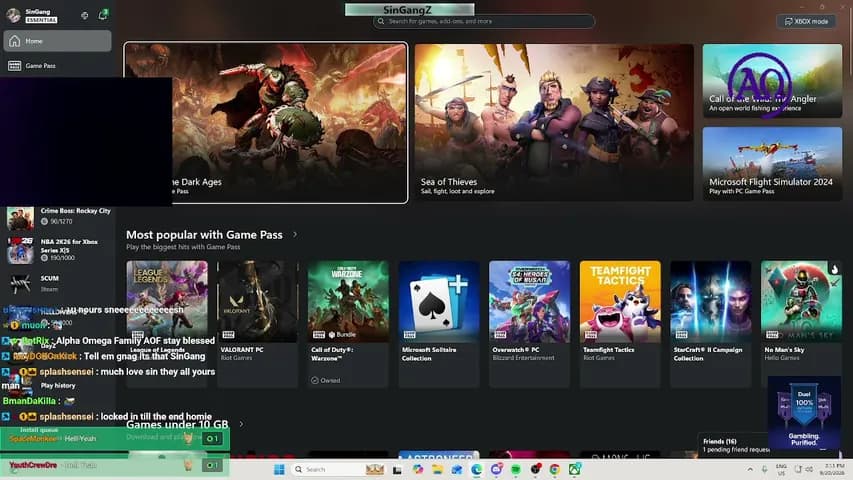Image resolution: width=853 pixels, height=480 pixels.
Task: Open the Overwatch PC game card
Action: pos(529,323)
